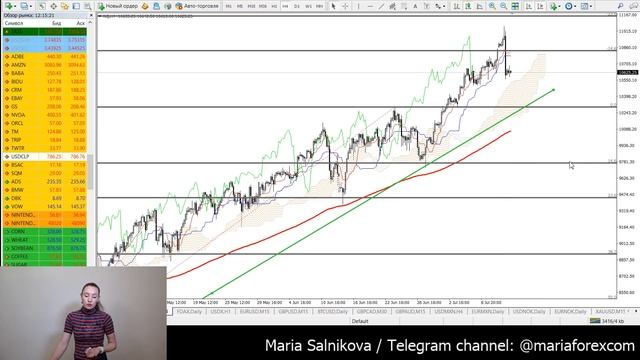Toggle the Navigator panel

pyautogui.click(x=64, y=6)
